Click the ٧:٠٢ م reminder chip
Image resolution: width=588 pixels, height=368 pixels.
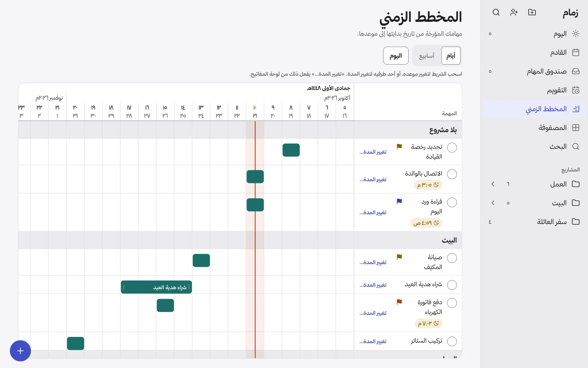click(428, 323)
